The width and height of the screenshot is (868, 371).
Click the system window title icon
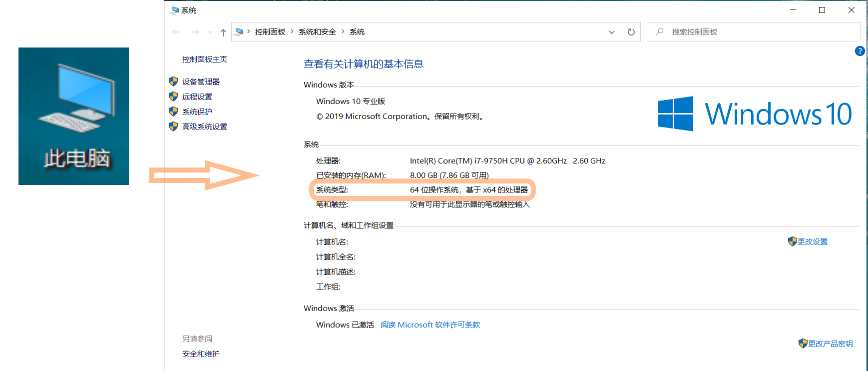[174, 10]
